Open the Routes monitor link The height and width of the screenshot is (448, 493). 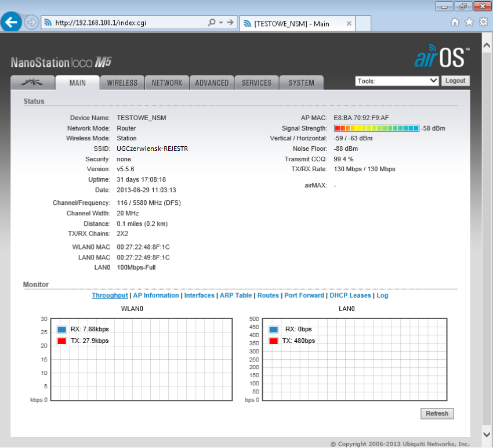point(268,295)
